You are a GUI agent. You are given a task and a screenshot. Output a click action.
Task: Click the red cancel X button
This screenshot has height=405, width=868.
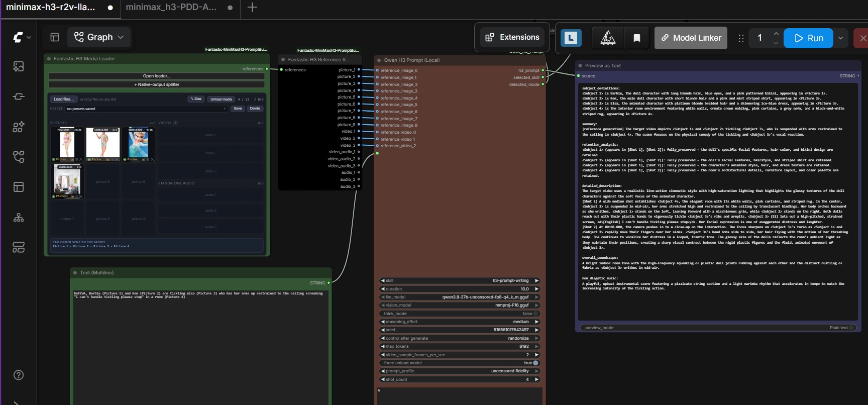click(862, 38)
